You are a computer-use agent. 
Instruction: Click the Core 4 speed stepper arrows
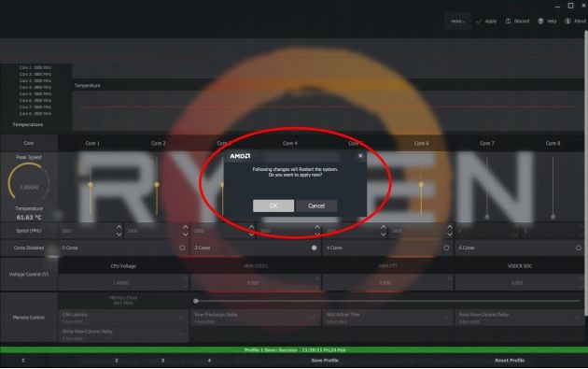317,231
